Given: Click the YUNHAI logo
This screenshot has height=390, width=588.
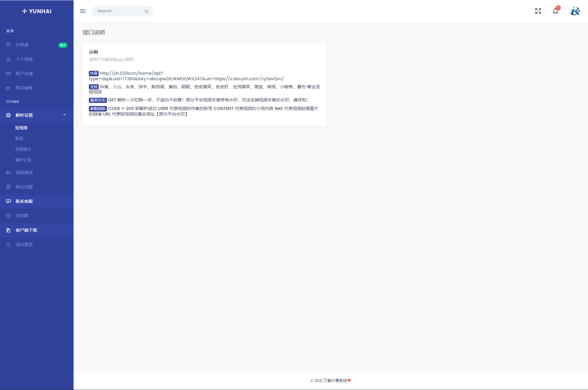Looking at the screenshot, I should (37, 11).
